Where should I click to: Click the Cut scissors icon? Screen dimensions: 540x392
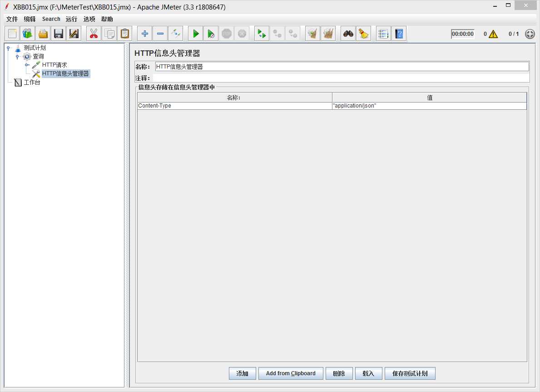94,34
